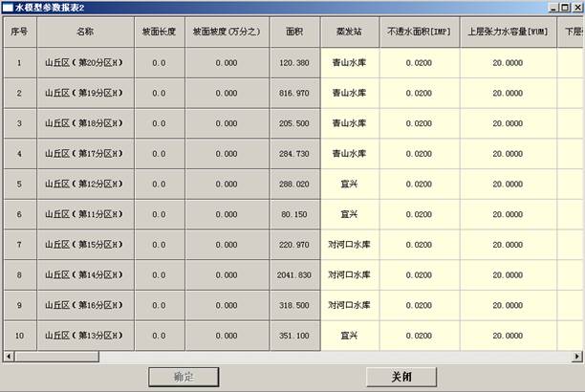Click the 面积 column header
The image size is (585, 392).
tap(294, 32)
